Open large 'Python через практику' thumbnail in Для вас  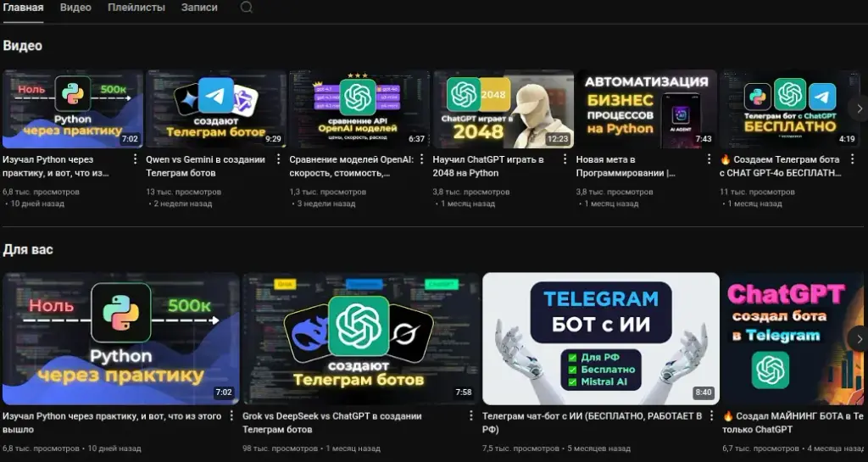click(x=120, y=338)
